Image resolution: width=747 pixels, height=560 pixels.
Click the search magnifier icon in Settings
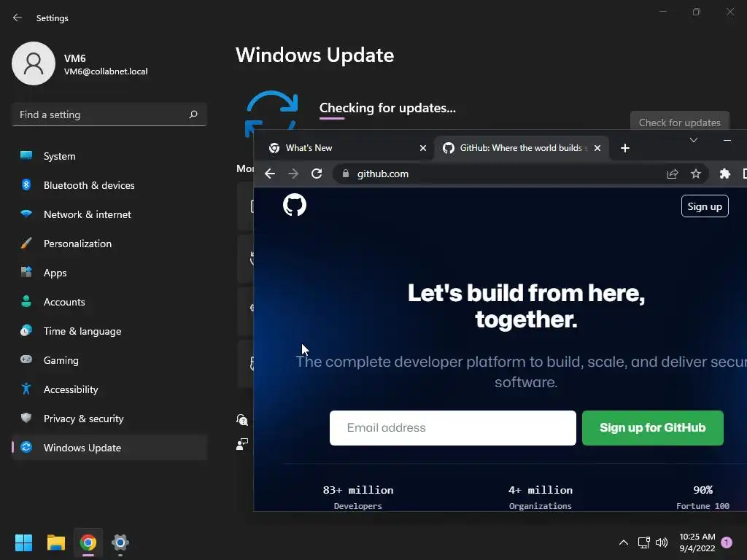[x=193, y=114]
